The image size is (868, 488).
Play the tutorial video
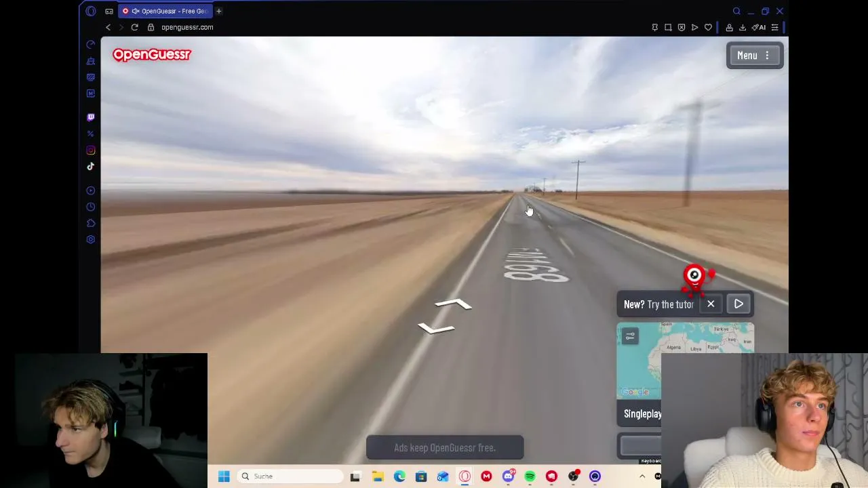(738, 304)
